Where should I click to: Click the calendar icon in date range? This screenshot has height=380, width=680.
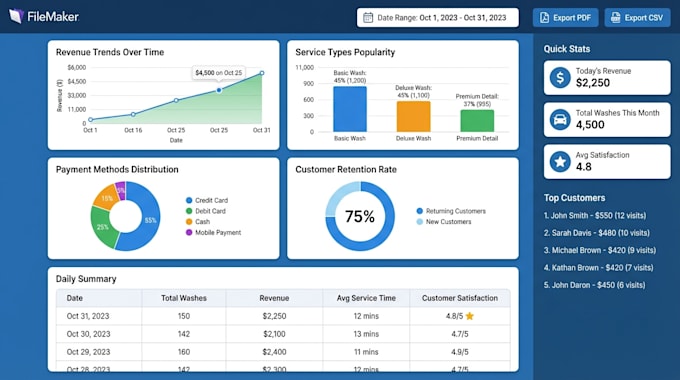coord(368,18)
